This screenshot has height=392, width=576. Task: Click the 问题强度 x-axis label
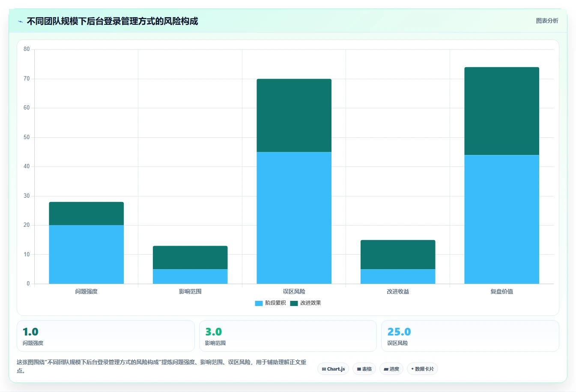tap(87, 291)
